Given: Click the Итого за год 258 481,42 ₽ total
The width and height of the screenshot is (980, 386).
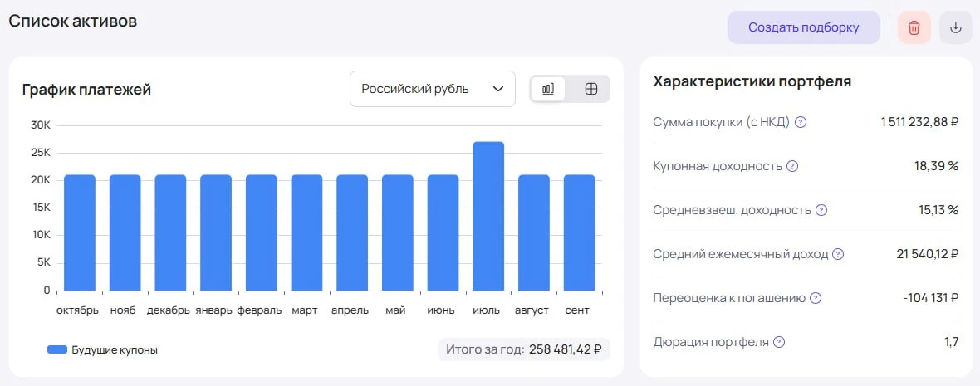Looking at the screenshot, I should pyautogui.click(x=524, y=349).
